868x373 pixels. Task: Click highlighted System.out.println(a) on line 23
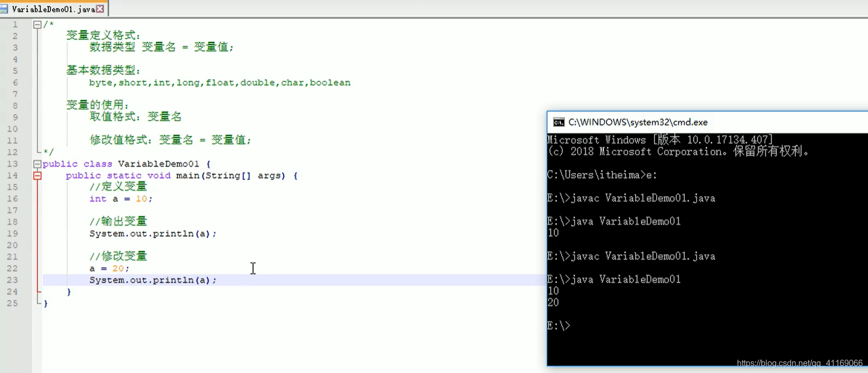(153, 280)
